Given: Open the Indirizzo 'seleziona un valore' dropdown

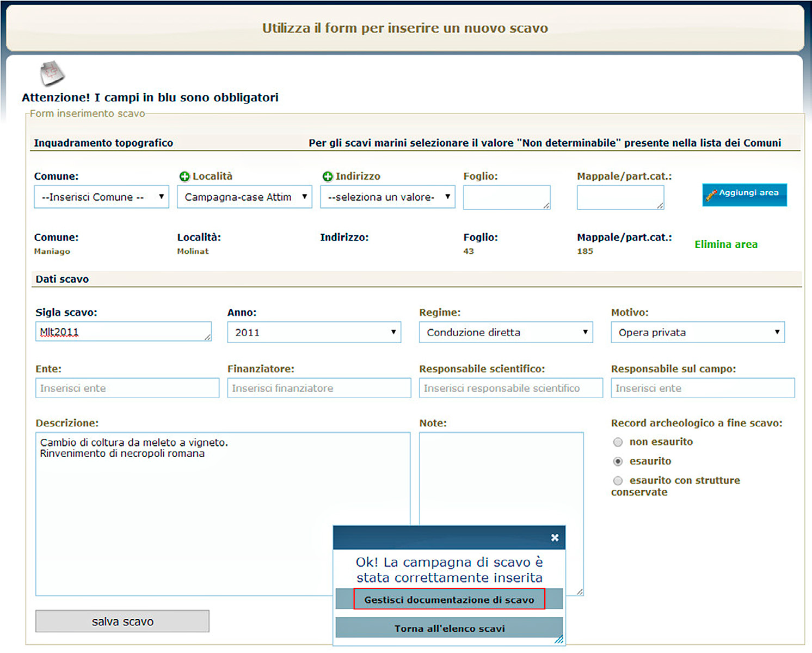Looking at the screenshot, I should click(387, 197).
